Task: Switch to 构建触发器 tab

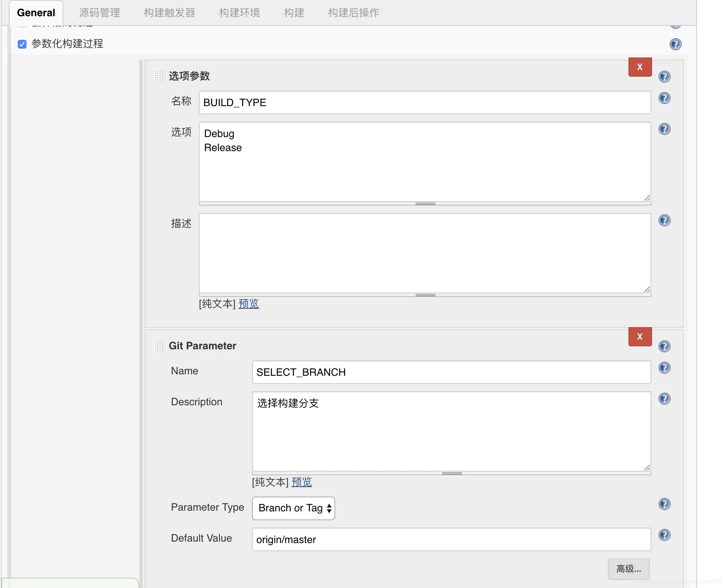Action: pos(169,13)
